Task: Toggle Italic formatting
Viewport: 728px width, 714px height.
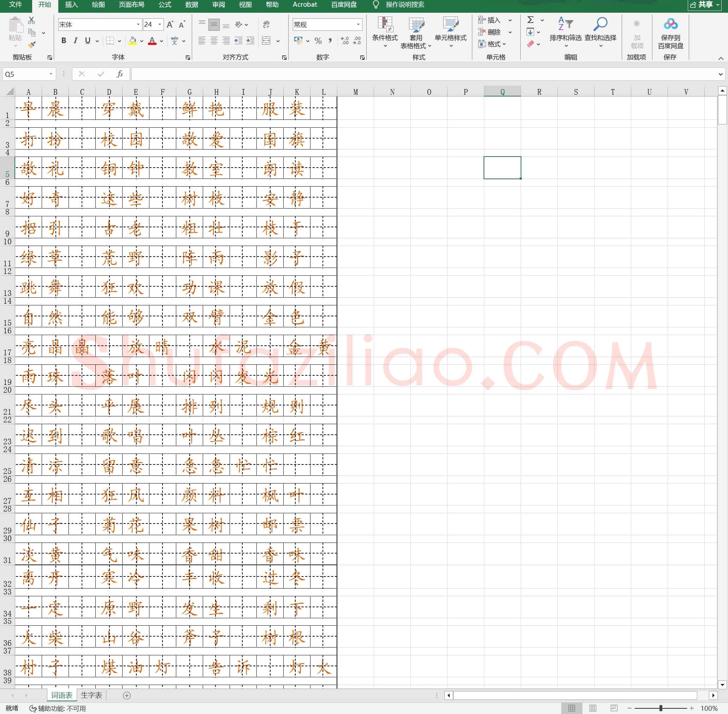Action: (76, 41)
